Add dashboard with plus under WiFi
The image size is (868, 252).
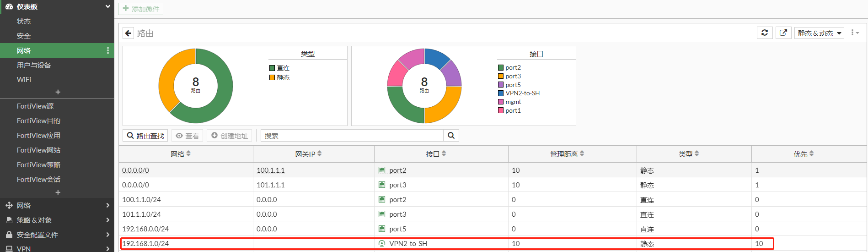coord(58,92)
